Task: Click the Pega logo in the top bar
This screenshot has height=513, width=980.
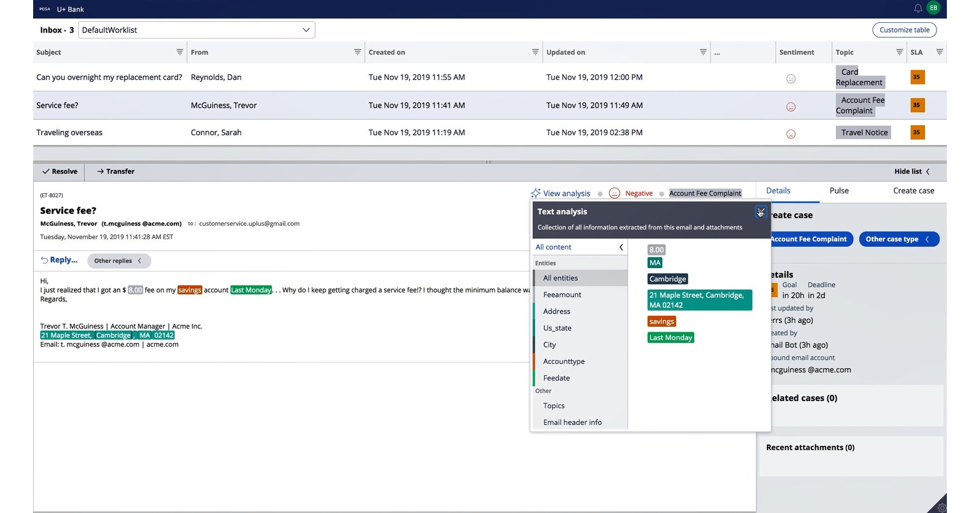Action: tap(44, 9)
